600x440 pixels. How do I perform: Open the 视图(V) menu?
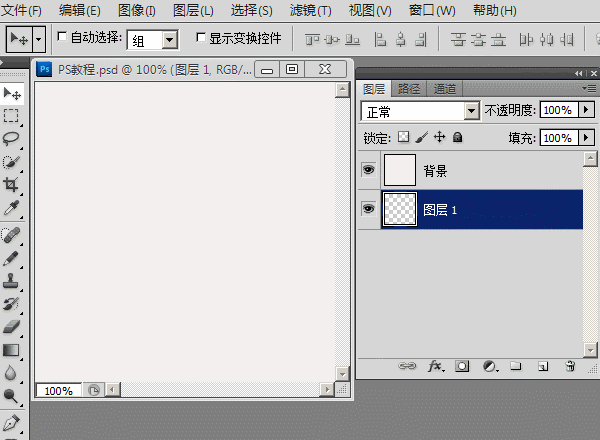(370, 10)
